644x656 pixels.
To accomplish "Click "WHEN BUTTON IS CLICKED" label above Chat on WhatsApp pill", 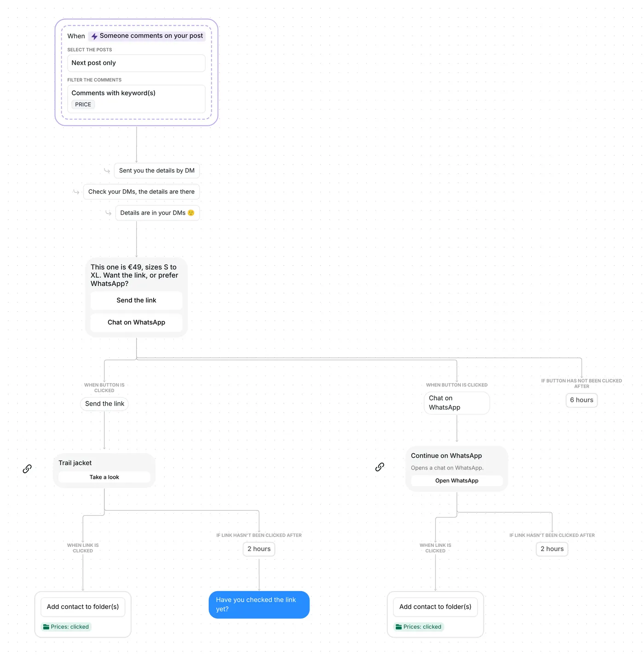I will coord(457,385).
